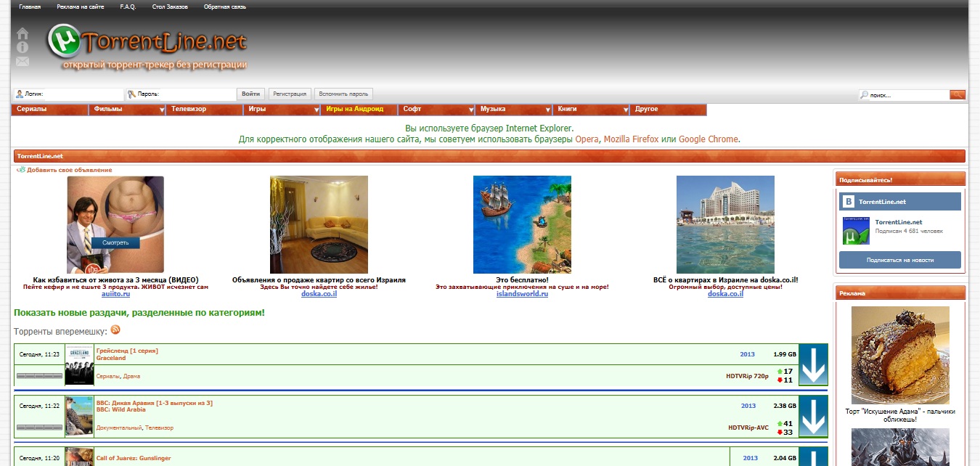Open the Телевизор category tab

tap(205, 110)
